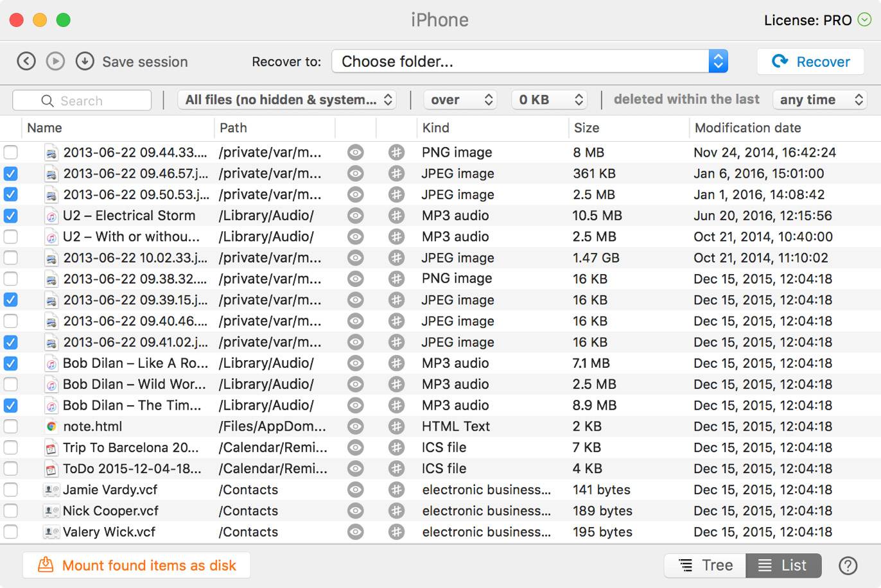Image resolution: width=881 pixels, height=588 pixels.
Task: Preview 2013-06-22 10.02.33 eye icon
Action: [x=355, y=258]
